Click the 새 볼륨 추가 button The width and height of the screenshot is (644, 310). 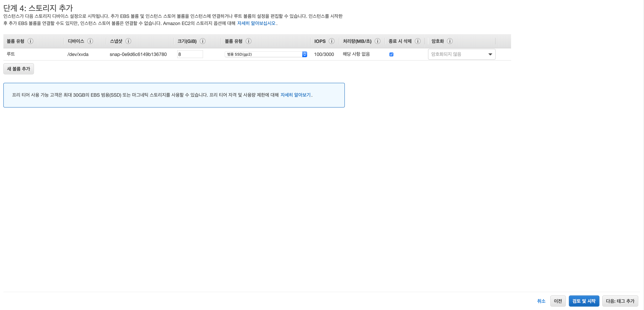[x=19, y=69]
